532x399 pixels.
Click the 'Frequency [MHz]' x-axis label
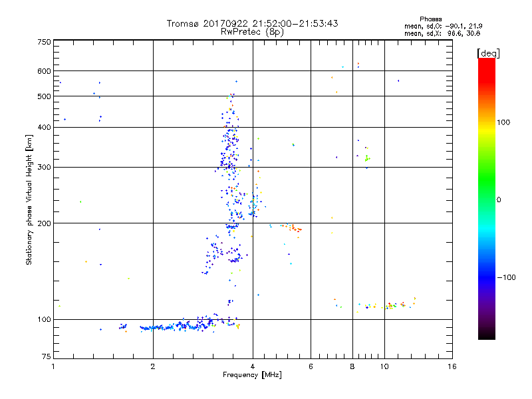(252, 375)
